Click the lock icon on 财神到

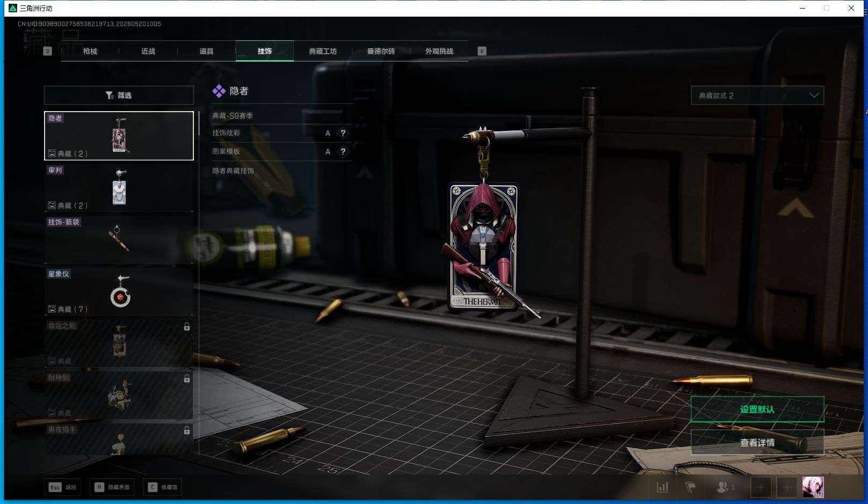(x=186, y=378)
